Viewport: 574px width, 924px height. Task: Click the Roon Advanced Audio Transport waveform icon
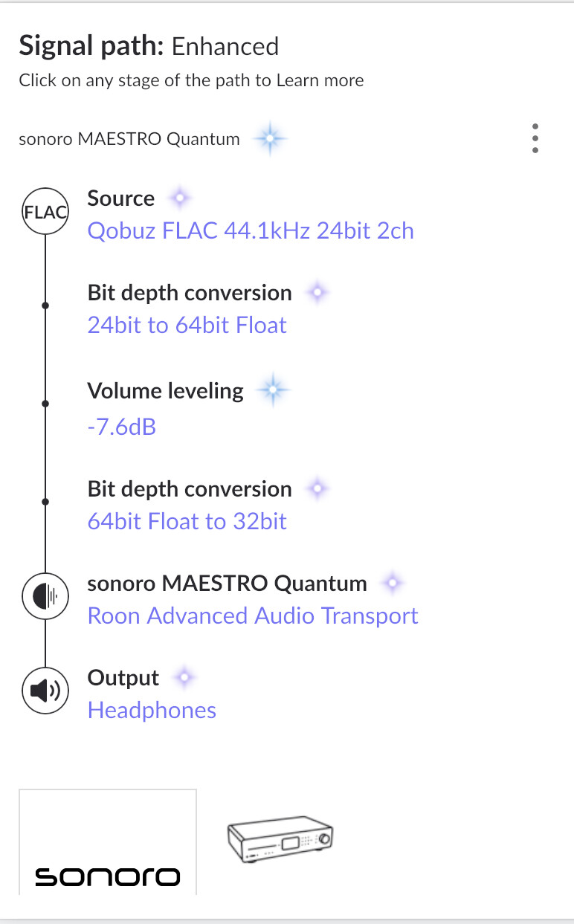point(45,595)
